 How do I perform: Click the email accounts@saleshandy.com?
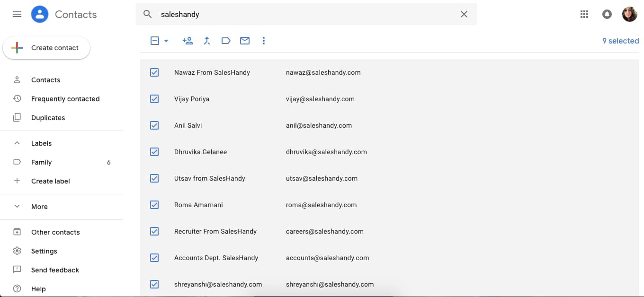tap(327, 258)
